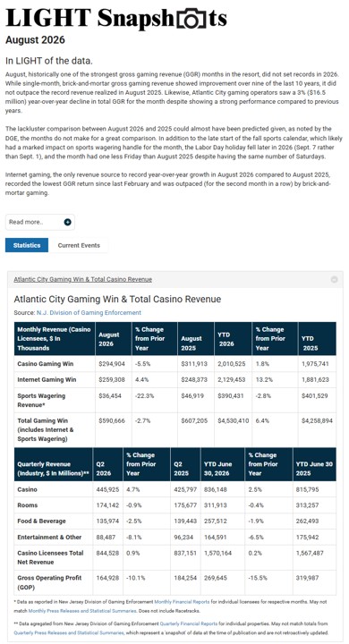Image resolution: width=349 pixels, height=644 pixels.
Task: Open the Current Events tab
Action: pyautogui.click(x=79, y=245)
